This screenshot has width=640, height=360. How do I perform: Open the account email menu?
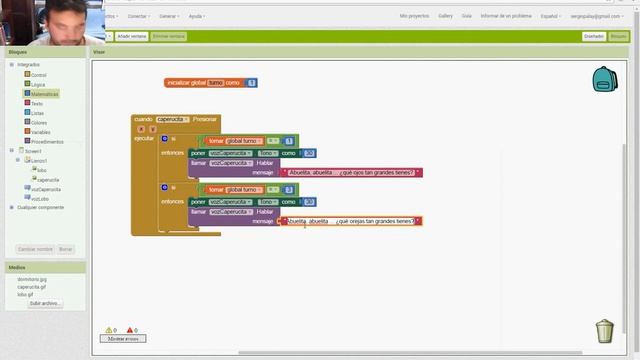(x=597, y=16)
